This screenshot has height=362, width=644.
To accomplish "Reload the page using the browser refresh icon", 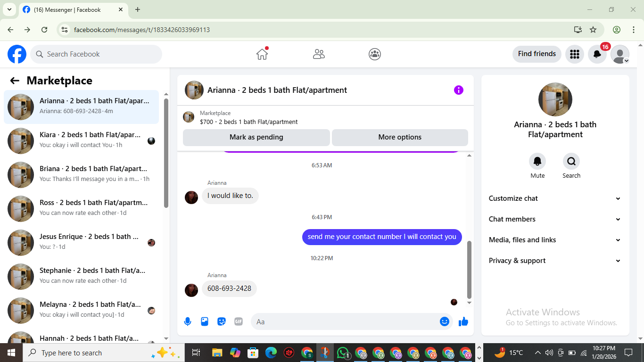I will (44, 30).
